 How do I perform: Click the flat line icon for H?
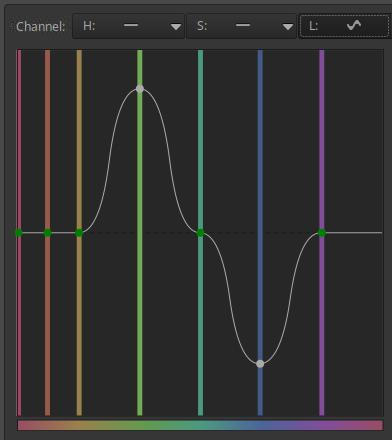pos(131,25)
